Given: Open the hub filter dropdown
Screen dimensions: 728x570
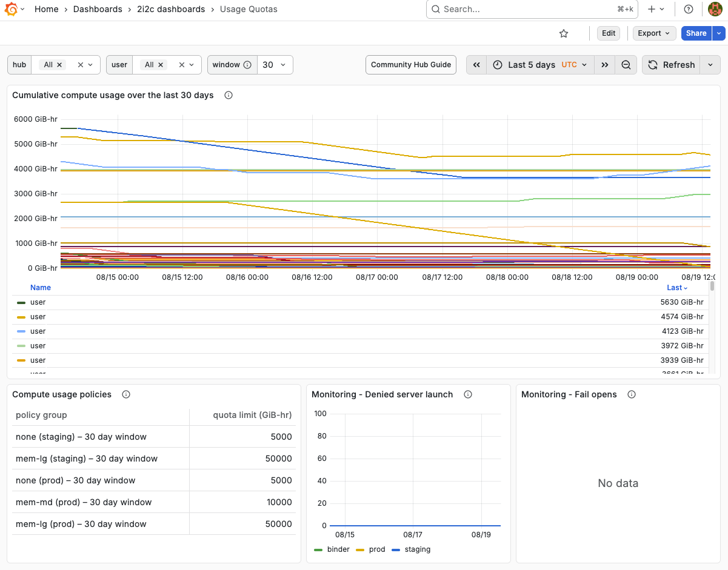Looking at the screenshot, I should click(91, 65).
